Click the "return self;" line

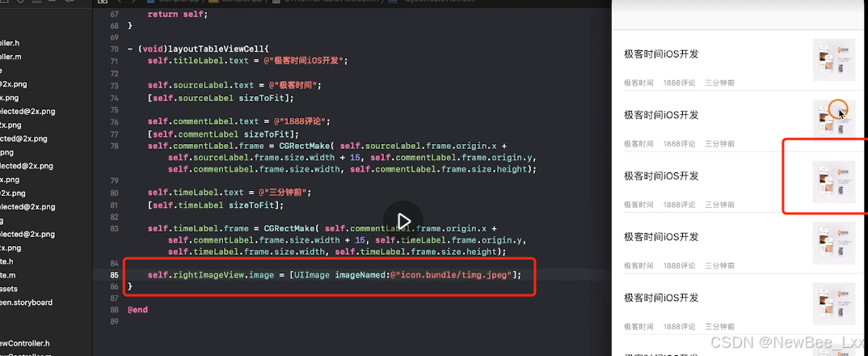(x=177, y=14)
